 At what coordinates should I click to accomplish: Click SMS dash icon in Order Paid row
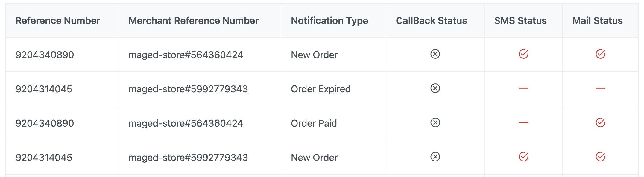(523, 122)
